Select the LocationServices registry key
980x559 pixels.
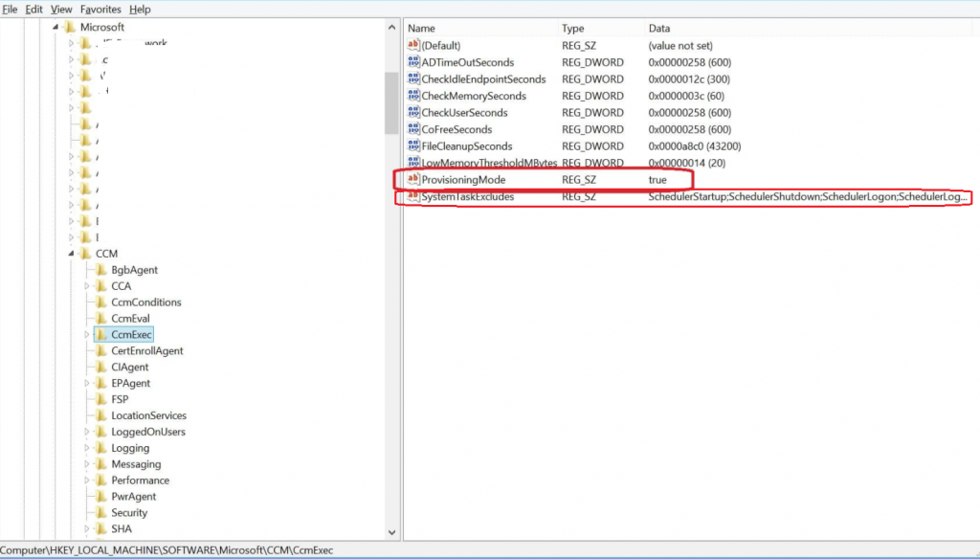148,415
